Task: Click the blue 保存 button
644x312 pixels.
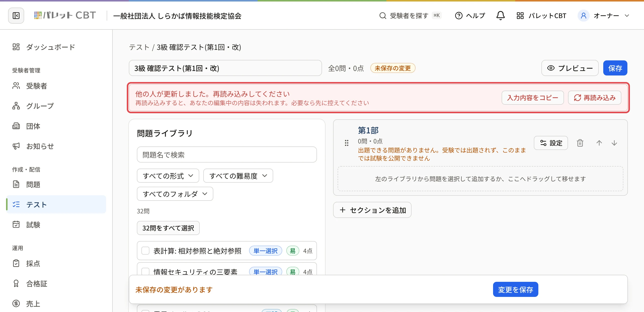Action: coord(615,68)
